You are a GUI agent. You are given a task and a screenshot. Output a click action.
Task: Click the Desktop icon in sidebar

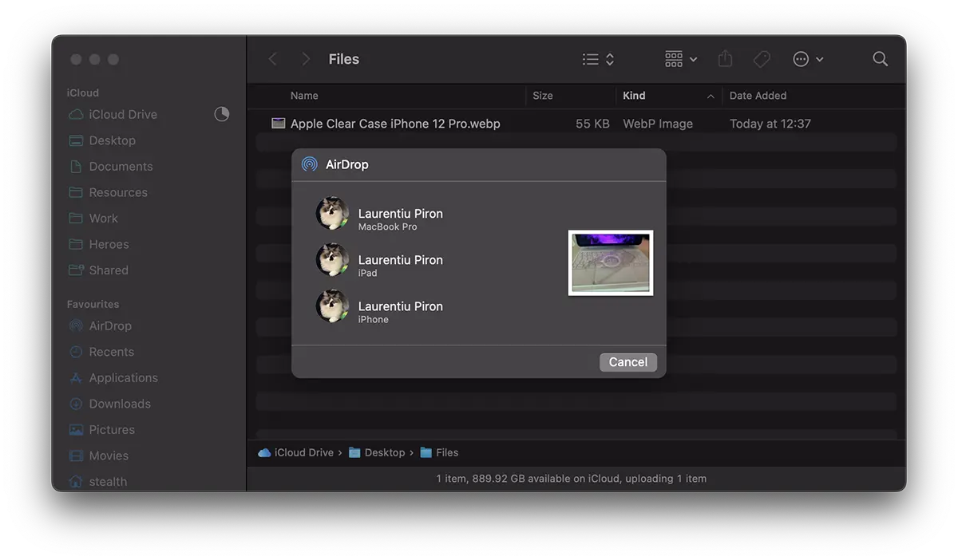76,140
